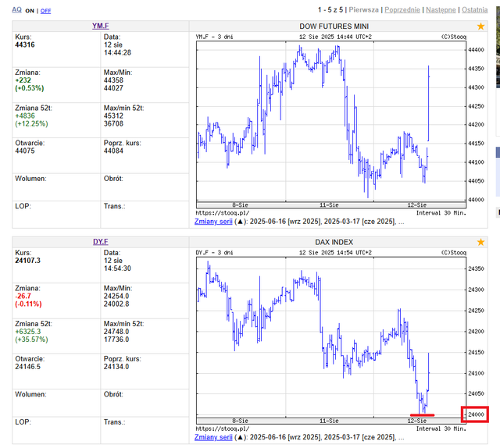Click the https://stooq.pl/ text under Dow chart
The image size is (500, 448).
coord(222,213)
